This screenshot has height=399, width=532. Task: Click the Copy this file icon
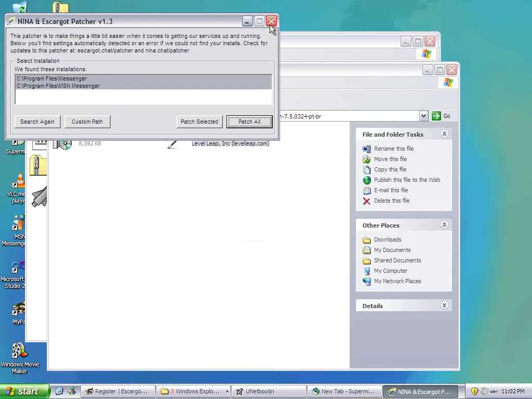coord(366,170)
